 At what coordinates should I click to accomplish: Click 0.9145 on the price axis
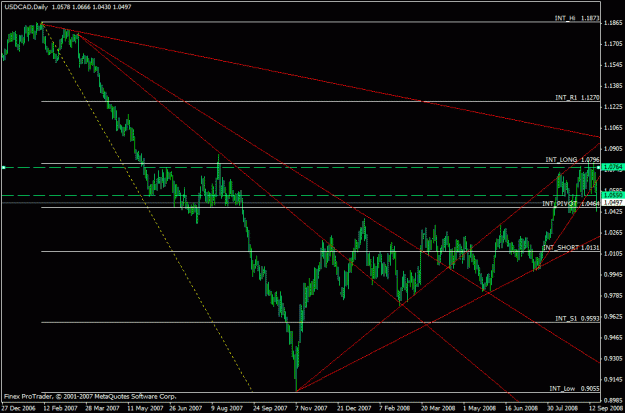coord(613,380)
